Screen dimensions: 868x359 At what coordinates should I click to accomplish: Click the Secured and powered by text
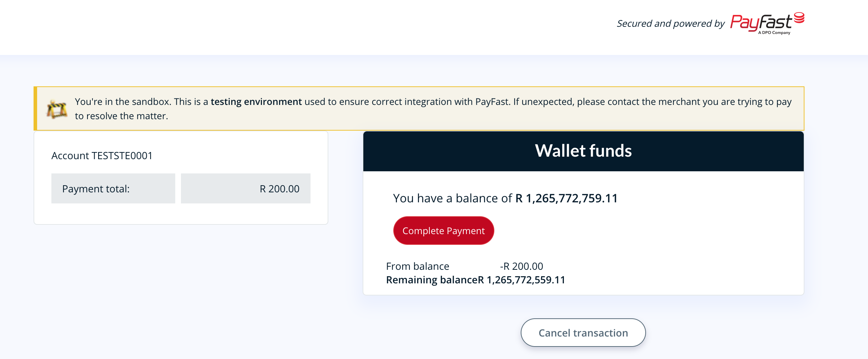coord(671,24)
